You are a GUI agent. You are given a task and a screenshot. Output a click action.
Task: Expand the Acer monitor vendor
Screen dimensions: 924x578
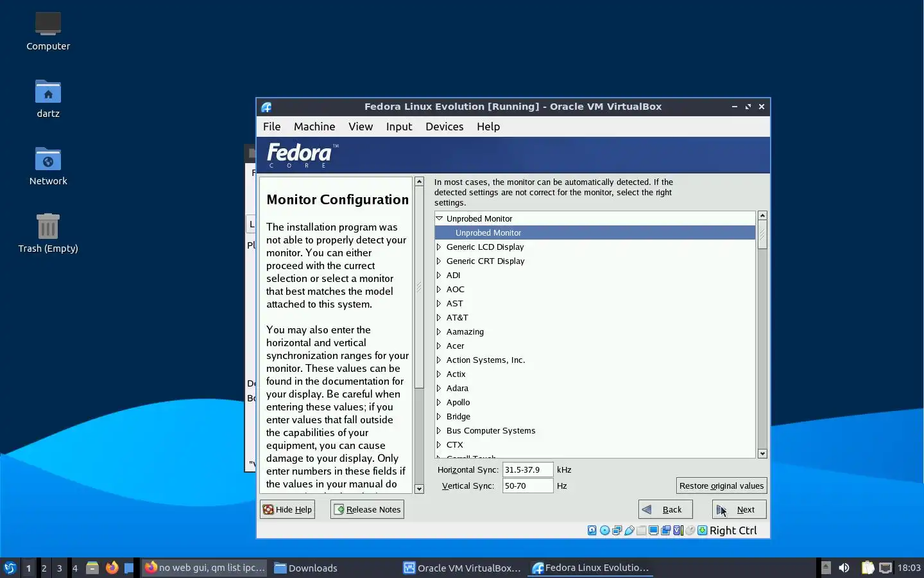click(x=440, y=346)
